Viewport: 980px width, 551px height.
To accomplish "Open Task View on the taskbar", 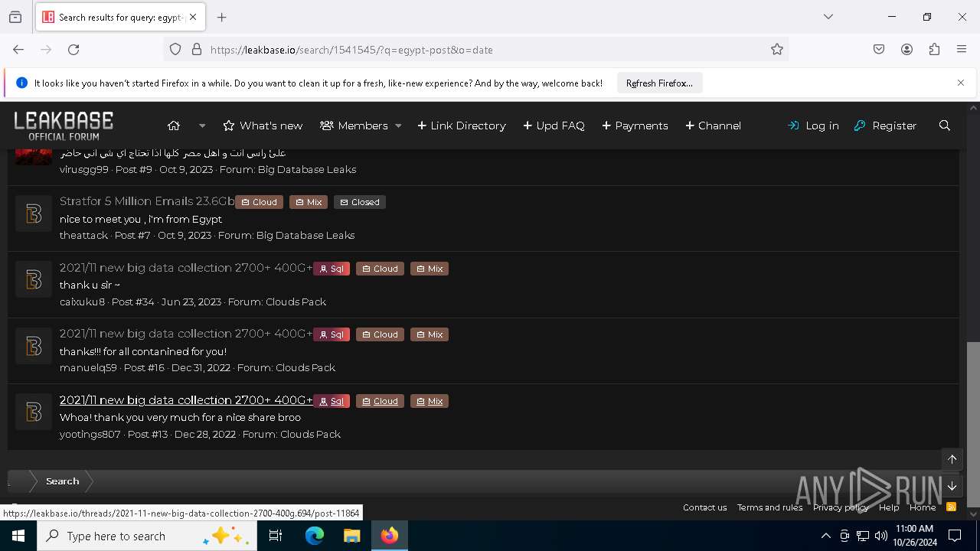I will point(276,536).
